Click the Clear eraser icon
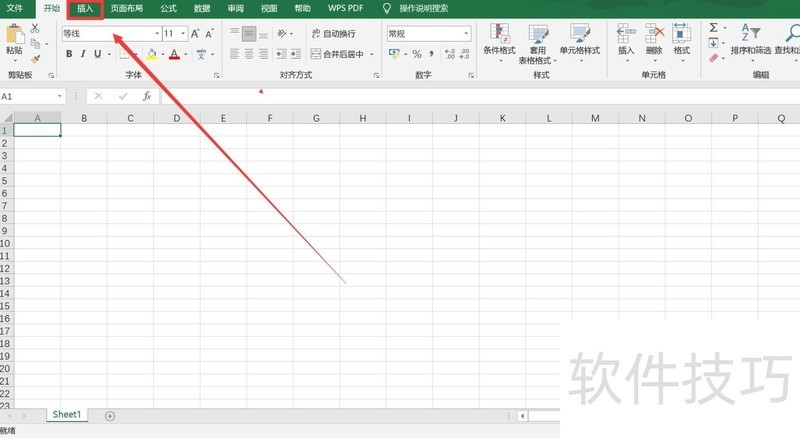 [x=713, y=58]
